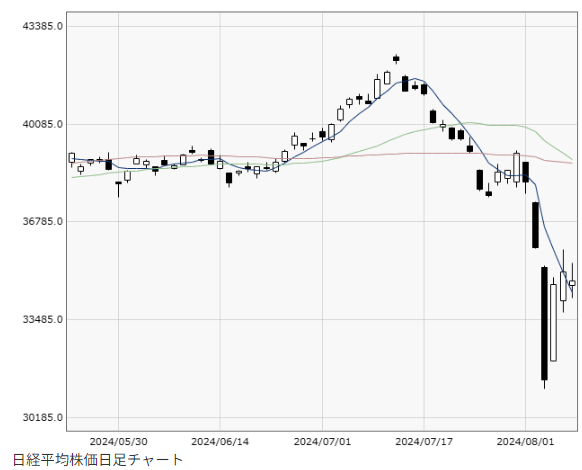The width and height of the screenshot is (582, 470).
Task: Click the highest peak candlestick above 42000
Action: [x=396, y=59]
